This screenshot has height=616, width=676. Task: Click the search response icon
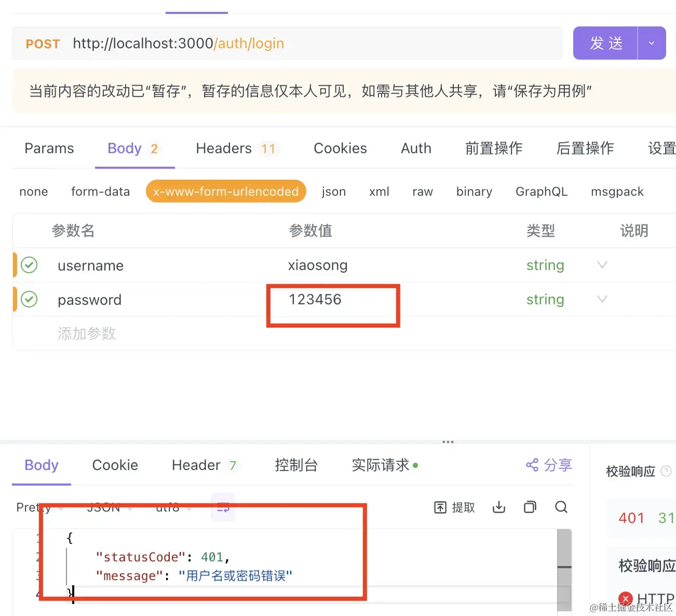[561, 507]
